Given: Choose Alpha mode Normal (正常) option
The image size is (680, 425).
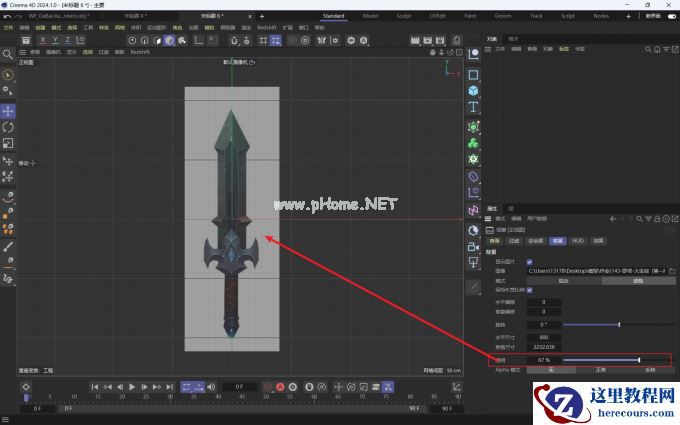Looking at the screenshot, I should pyautogui.click(x=600, y=370).
